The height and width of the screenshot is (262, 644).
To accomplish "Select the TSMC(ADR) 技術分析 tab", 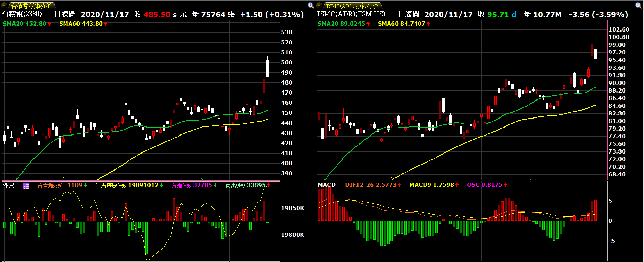I will point(352,6).
